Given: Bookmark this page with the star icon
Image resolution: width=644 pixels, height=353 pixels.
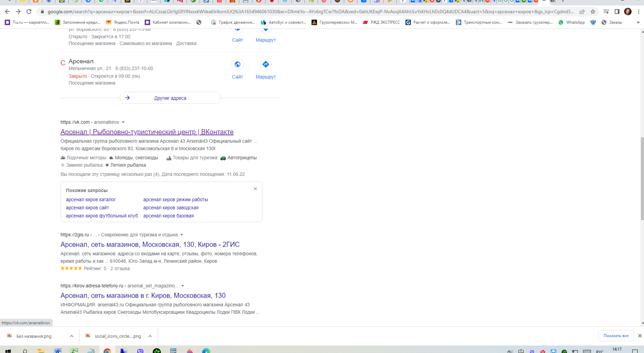Looking at the screenshot, I should pos(593,11).
